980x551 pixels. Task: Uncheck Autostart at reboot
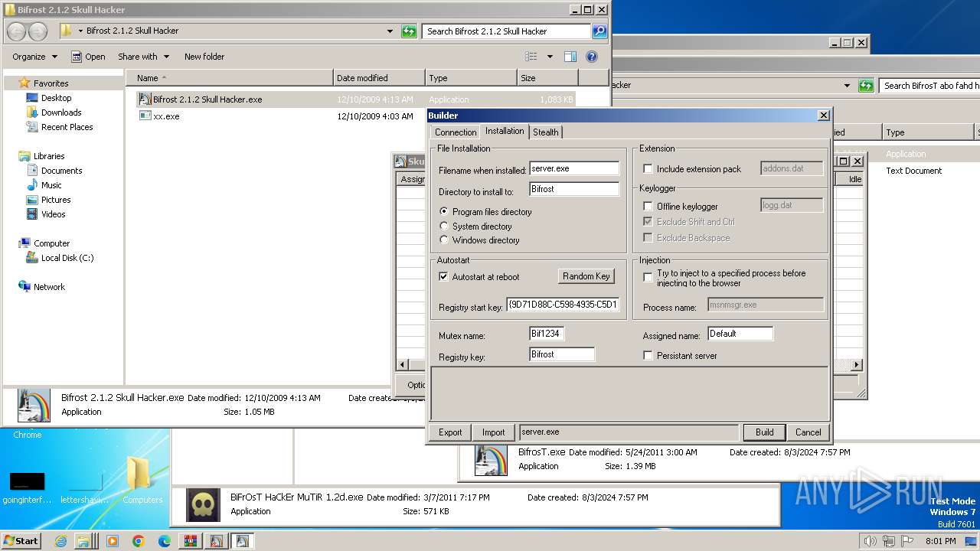click(x=443, y=277)
